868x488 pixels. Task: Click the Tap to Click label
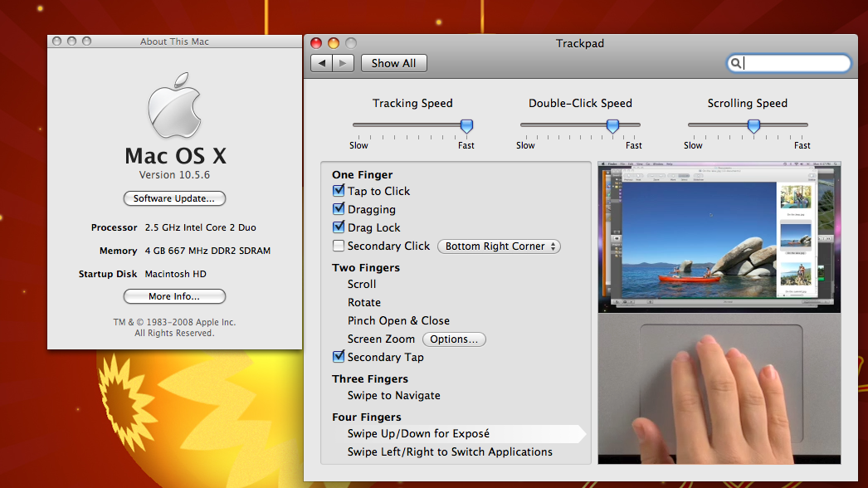click(x=378, y=191)
